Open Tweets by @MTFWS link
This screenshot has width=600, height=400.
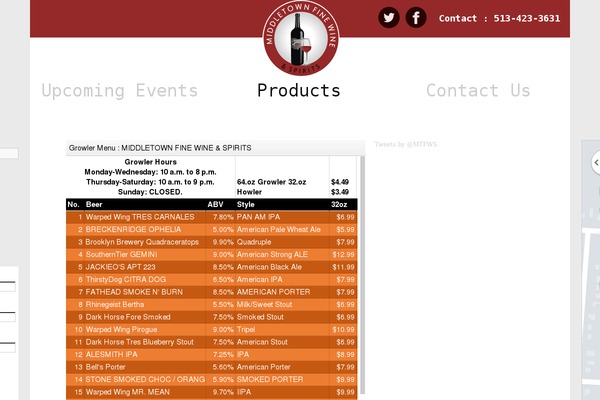(406, 144)
